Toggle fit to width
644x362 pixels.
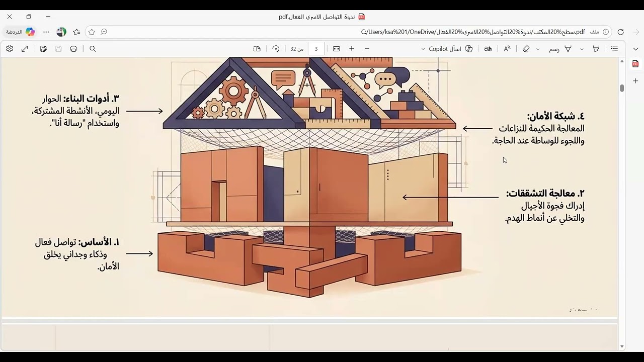337,49
